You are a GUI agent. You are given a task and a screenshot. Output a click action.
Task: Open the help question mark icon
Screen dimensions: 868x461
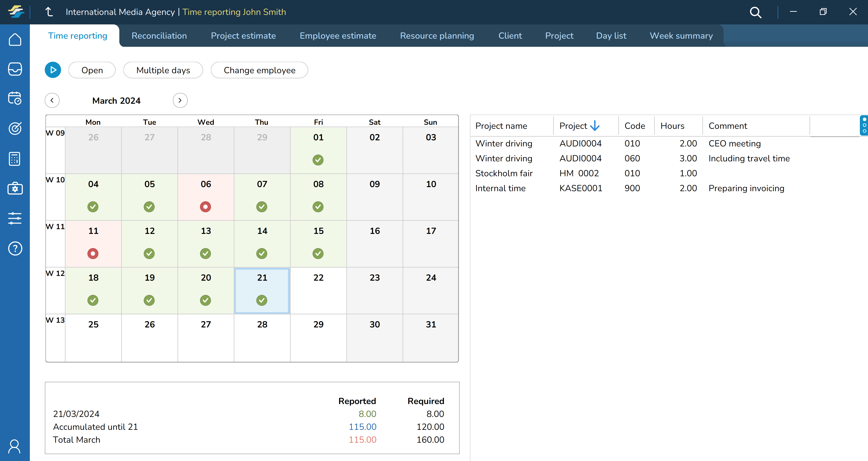tap(15, 249)
